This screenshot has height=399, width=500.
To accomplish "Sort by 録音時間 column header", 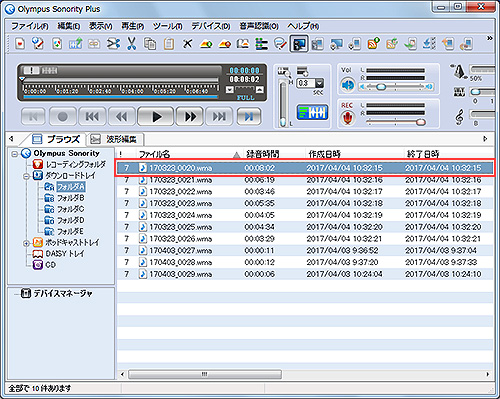I will tap(273, 154).
